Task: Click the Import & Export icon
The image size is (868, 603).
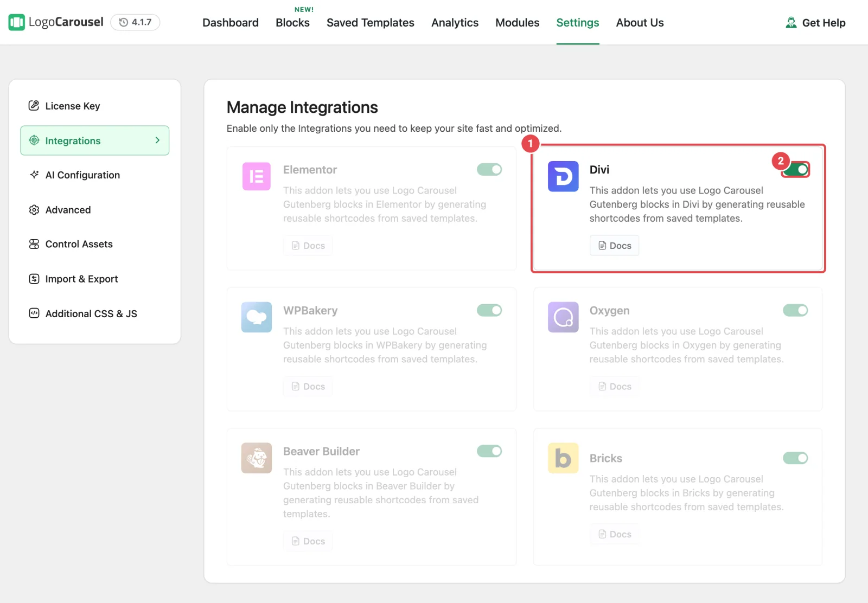Action: [x=34, y=279]
